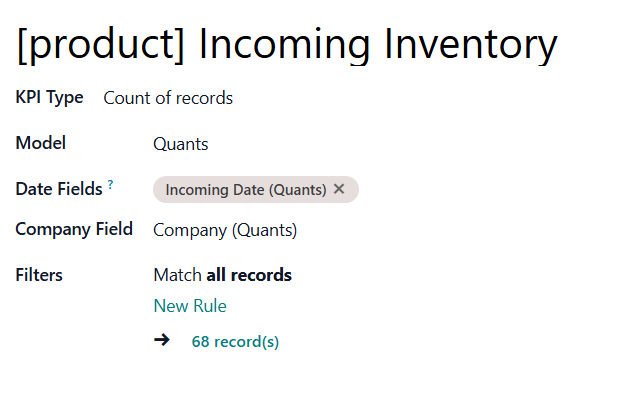The image size is (618, 408).
Task: Select the Incoming Date (Quants) tag label
Action: tap(245, 190)
